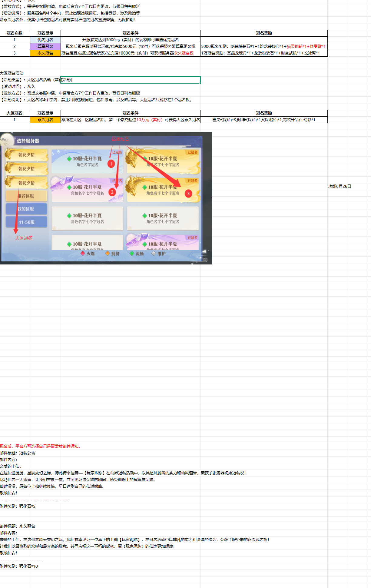This screenshot has width=371, height=588.
Task: Select the purple 尊享冠名 cell
Action: [x=45, y=46]
